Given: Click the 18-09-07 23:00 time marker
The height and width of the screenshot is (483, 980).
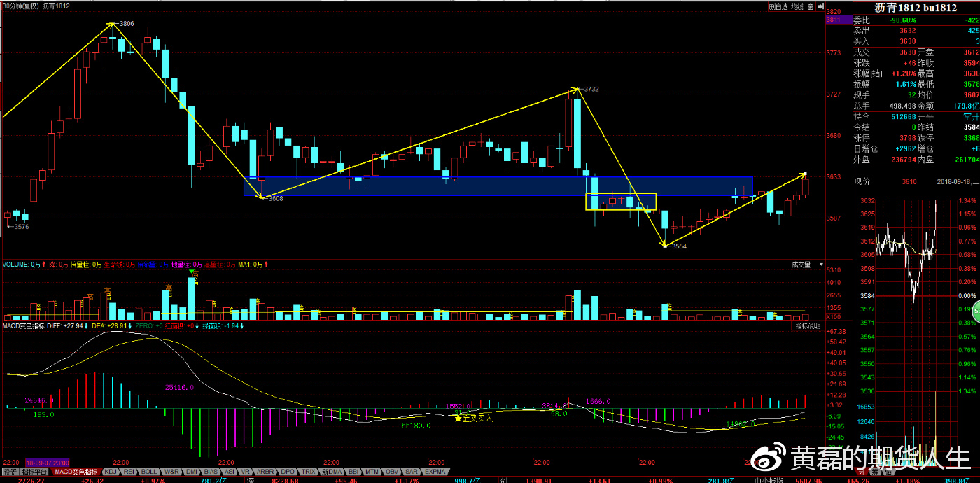Looking at the screenshot, I should (48, 463).
